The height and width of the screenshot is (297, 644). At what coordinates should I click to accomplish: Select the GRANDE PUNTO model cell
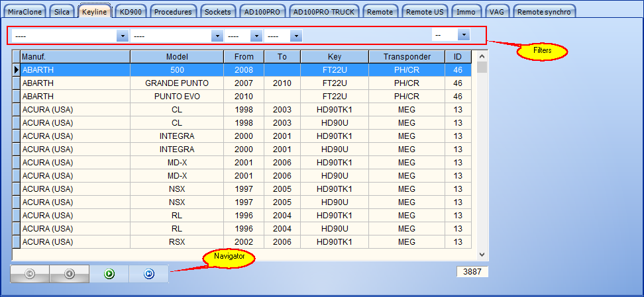tap(177, 83)
